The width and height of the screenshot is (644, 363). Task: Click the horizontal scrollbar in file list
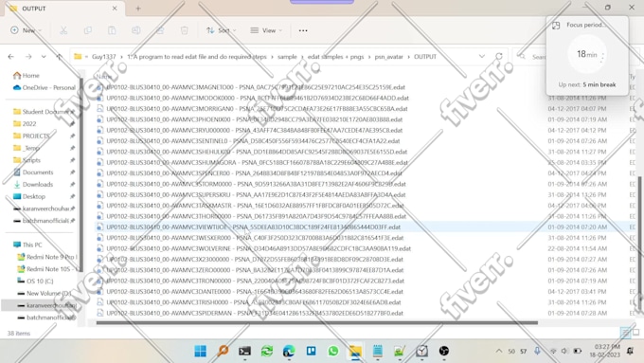(316, 322)
